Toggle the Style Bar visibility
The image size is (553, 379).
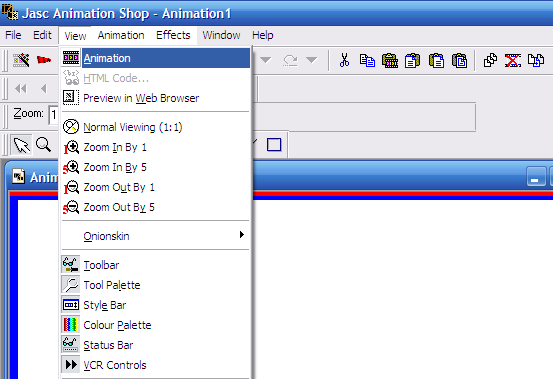(x=156, y=305)
